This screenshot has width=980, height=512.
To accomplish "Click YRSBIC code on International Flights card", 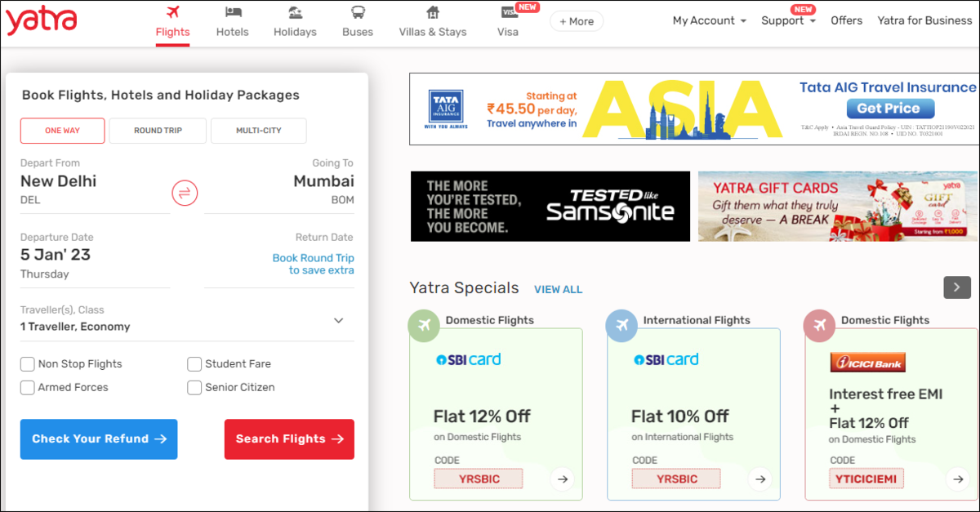I will [676, 479].
